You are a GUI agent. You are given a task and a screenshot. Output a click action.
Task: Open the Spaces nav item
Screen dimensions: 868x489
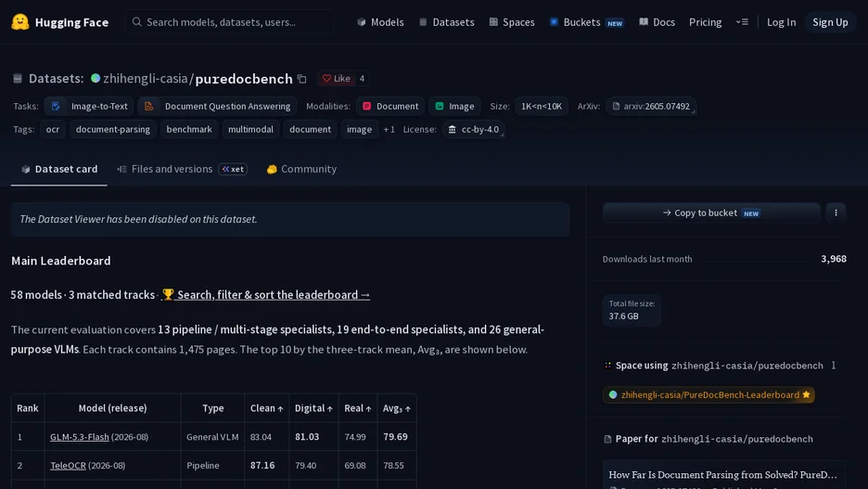pyautogui.click(x=512, y=22)
